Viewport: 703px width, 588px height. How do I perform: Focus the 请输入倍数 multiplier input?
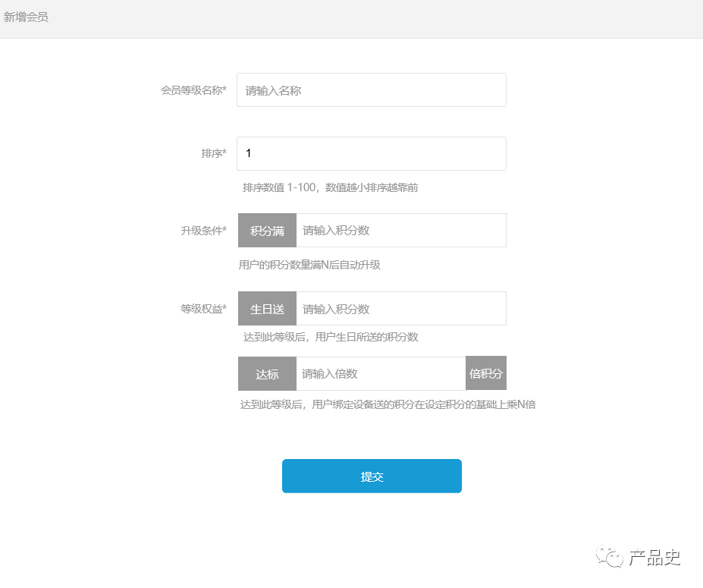[x=381, y=374]
